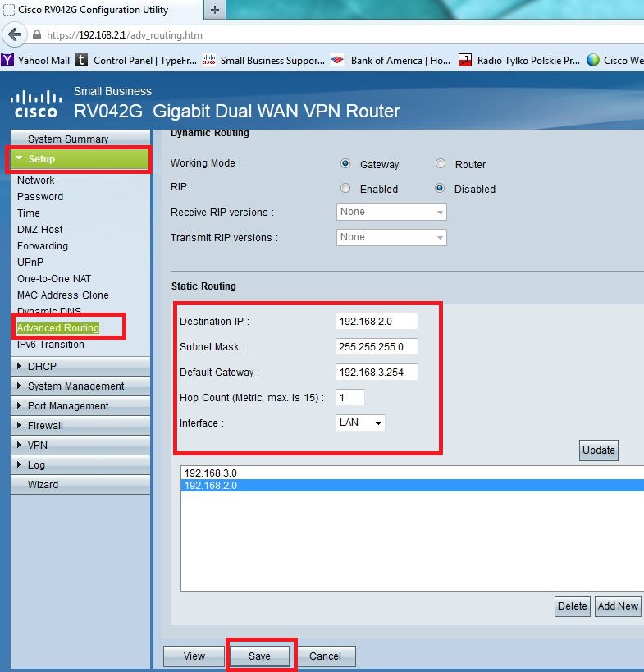
Task: Expand the VPN menu section
Action: pos(80,446)
